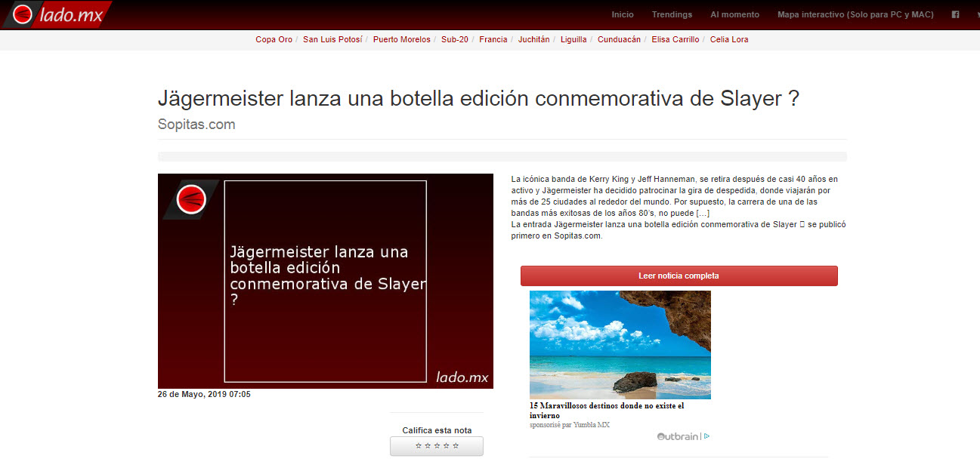Give a four-star rating

pos(446,446)
